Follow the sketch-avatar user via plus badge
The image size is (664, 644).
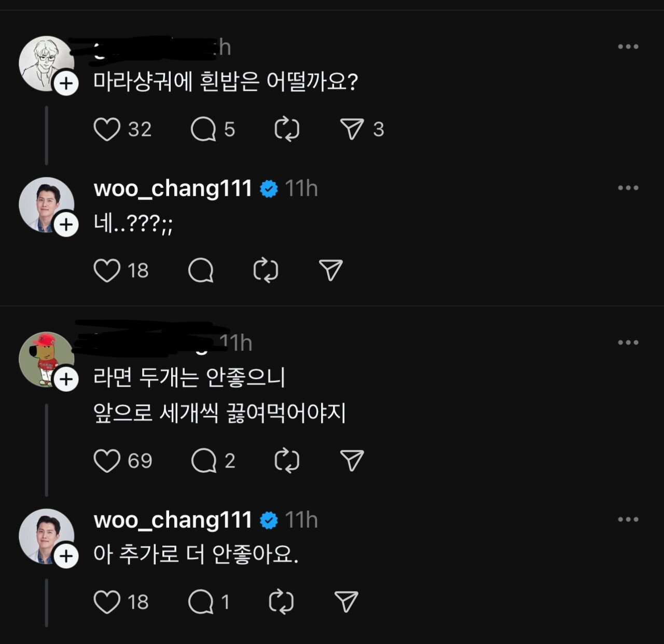tap(66, 84)
